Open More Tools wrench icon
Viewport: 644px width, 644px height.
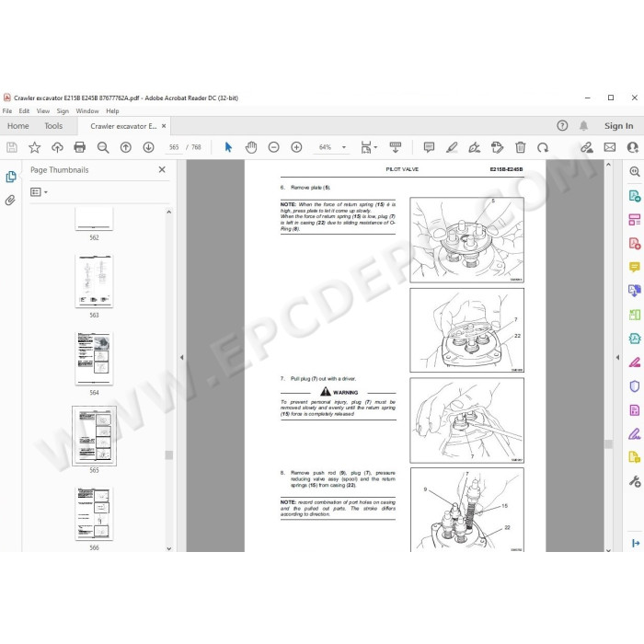click(x=635, y=481)
